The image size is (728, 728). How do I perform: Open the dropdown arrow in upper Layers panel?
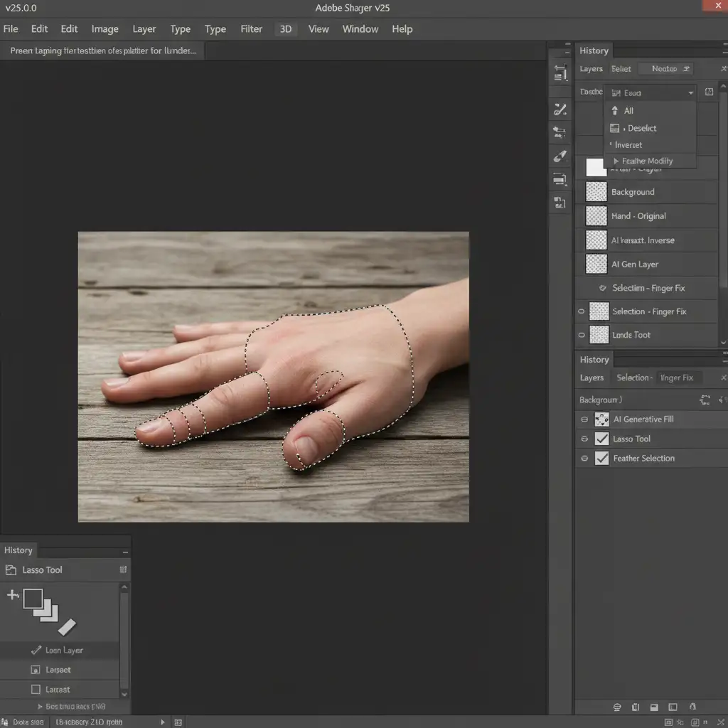tap(690, 93)
